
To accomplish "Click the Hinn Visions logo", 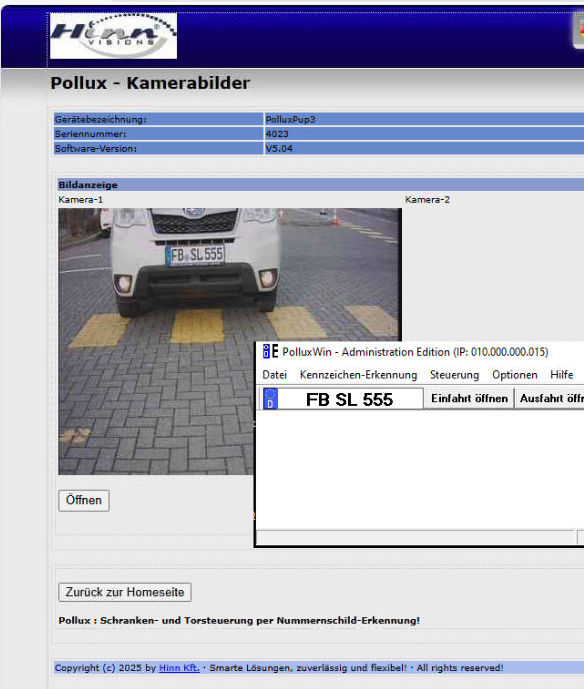I will [x=113, y=36].
